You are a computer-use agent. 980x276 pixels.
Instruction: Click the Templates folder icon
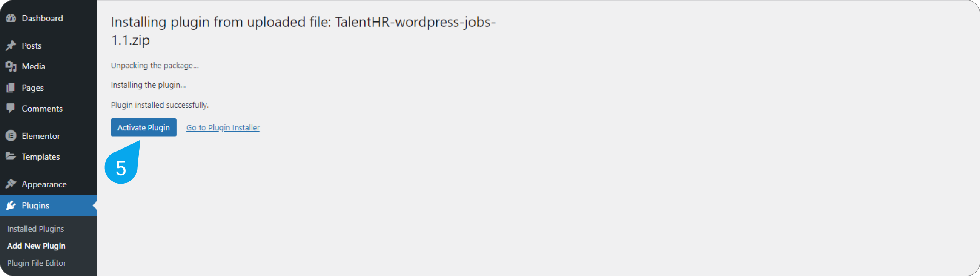11,156
